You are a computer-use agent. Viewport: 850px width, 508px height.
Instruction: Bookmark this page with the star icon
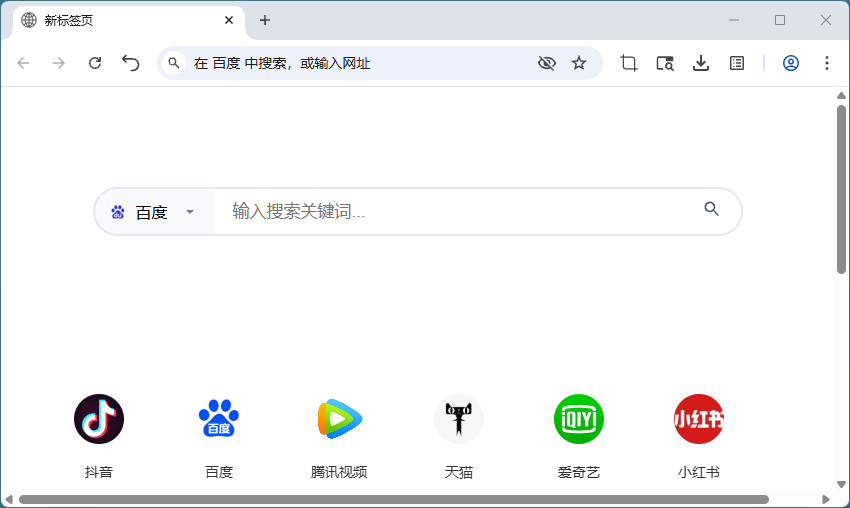579,63
